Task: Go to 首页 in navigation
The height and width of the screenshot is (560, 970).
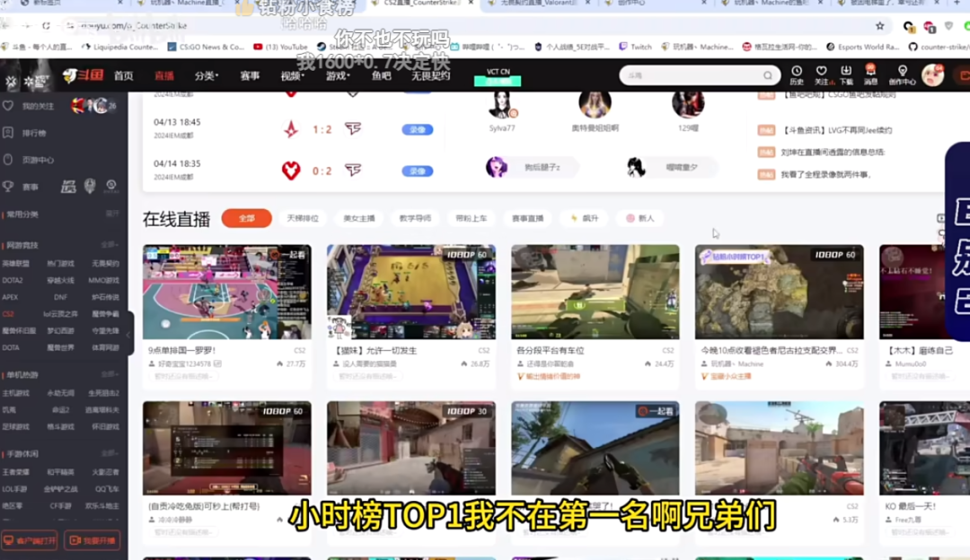Action: pos(124,75)
